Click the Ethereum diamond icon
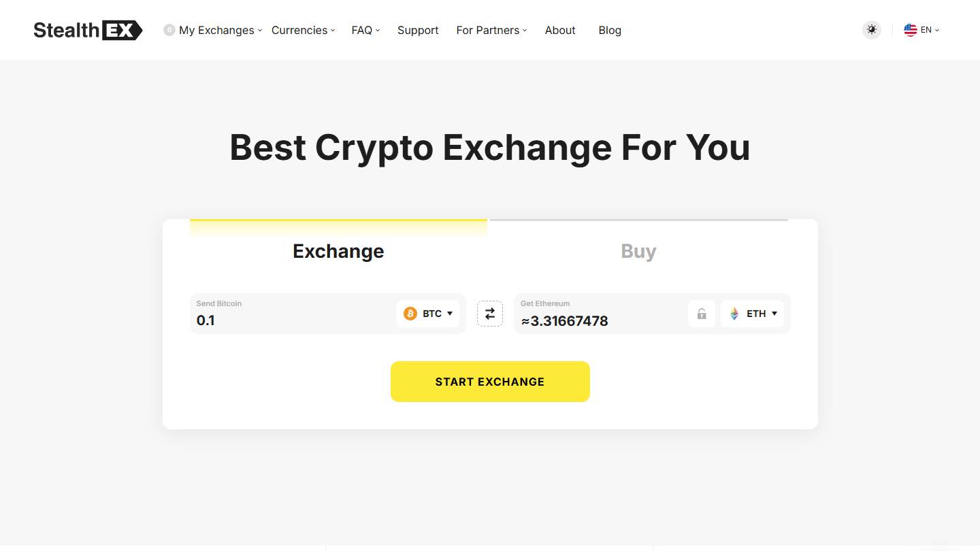Screen dimensions: 980x551 734,314
